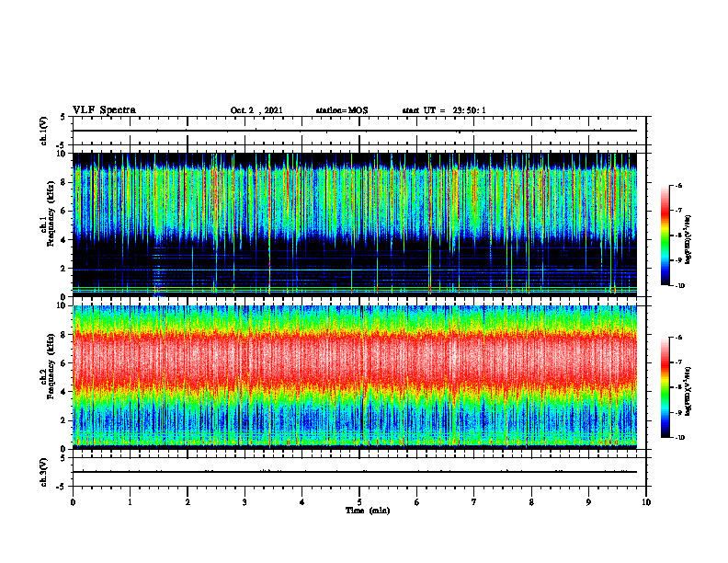Click time axis tick label "8"

531,502
